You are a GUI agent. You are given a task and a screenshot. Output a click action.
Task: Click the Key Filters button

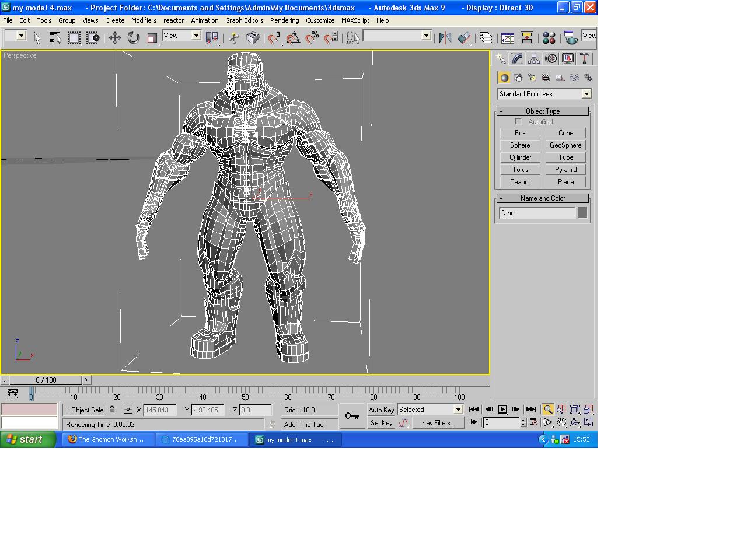[438, 423]
